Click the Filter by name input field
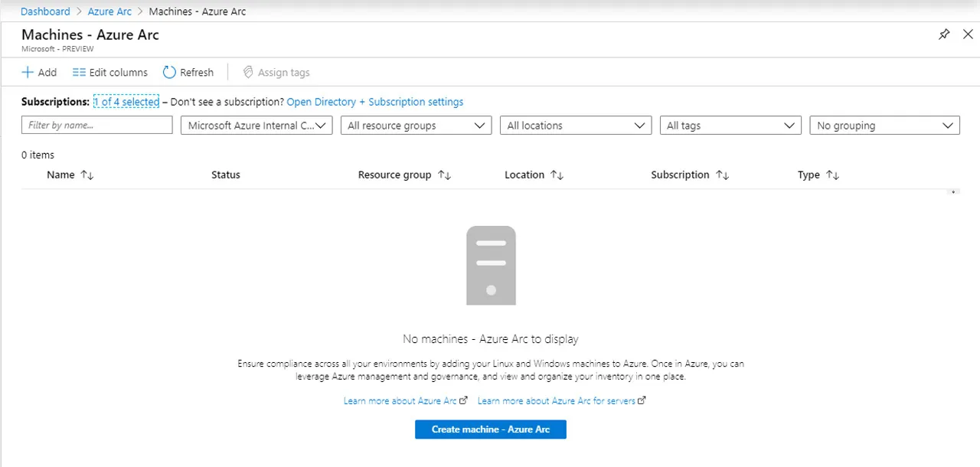The height and width of the screenshot is (467, 980). pos(96,125)
